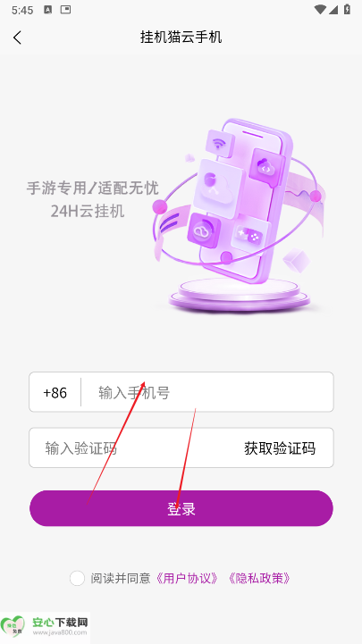The image size is (362, 644).
Task: Tap the keyboard indicator in status bar
Action: tap(48, 10)
